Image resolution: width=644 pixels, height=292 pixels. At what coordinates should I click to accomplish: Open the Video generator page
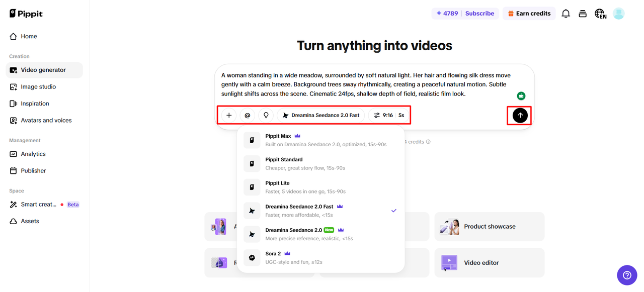(x=44, y=70)
